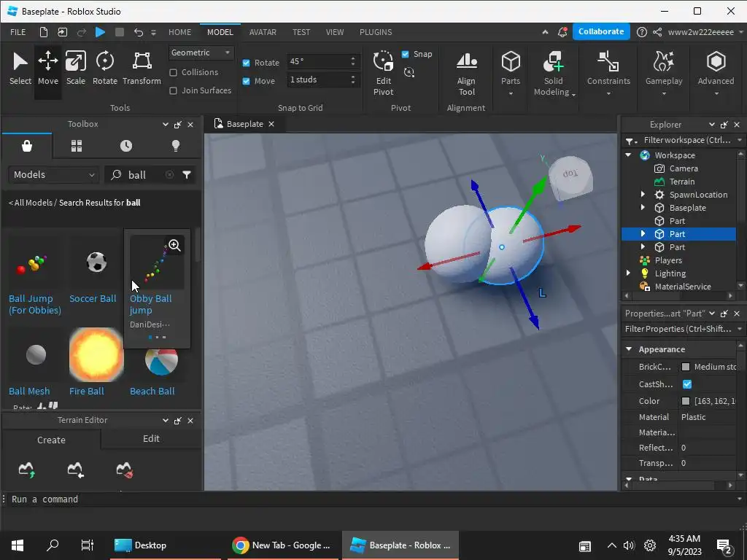Enable the Collisions checkbox
This screenshot has width=747, height=560.
(x=174, y=72)
